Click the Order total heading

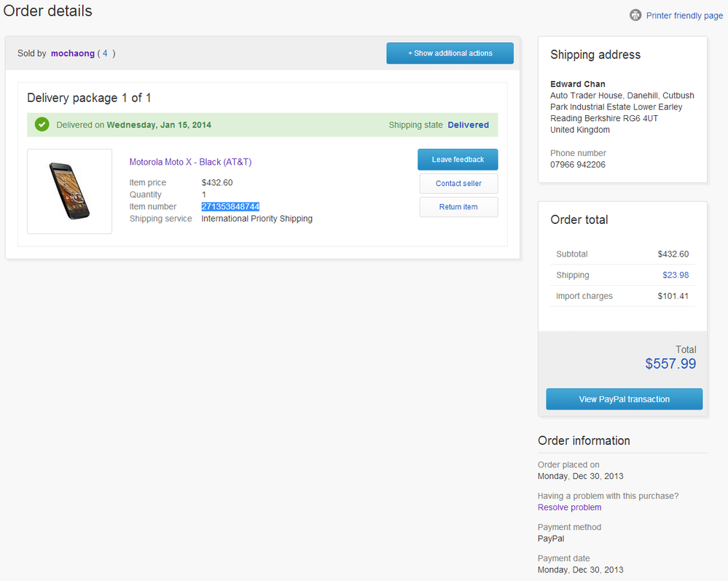579,219
